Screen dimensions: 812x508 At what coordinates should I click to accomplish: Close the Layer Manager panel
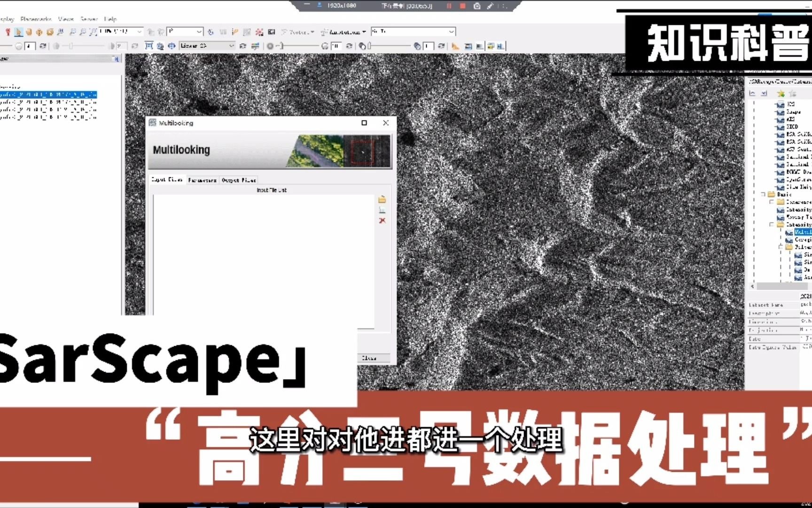pos(116,59)
